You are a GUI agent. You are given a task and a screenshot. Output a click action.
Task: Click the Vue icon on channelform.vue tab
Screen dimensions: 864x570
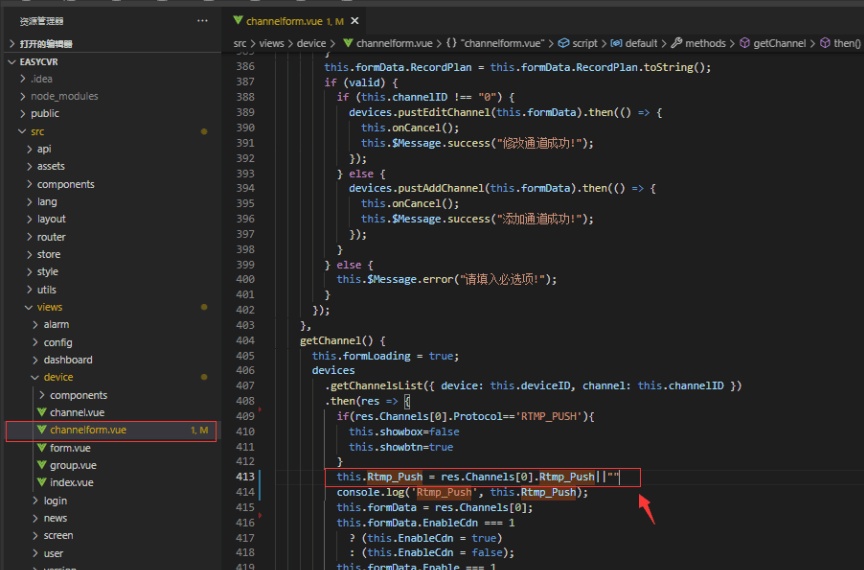(237, 20)
